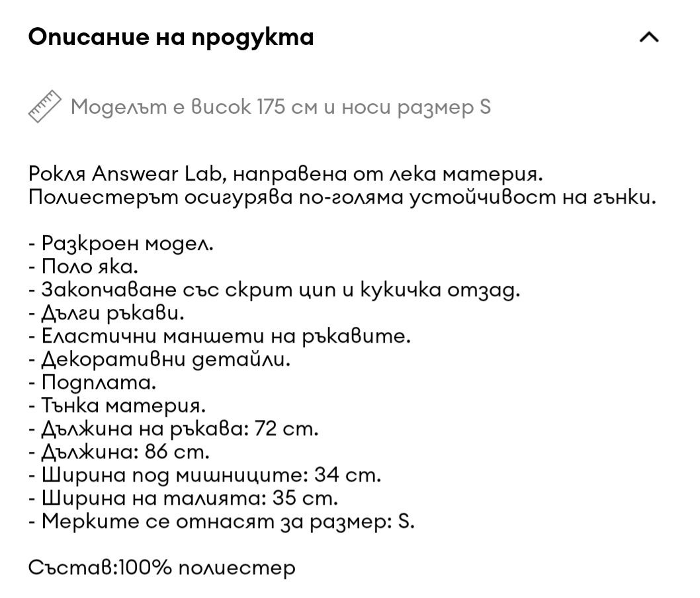Click the sleeve length 72 cm line
Screen dimensions: 700x598
tap(173, 429)
